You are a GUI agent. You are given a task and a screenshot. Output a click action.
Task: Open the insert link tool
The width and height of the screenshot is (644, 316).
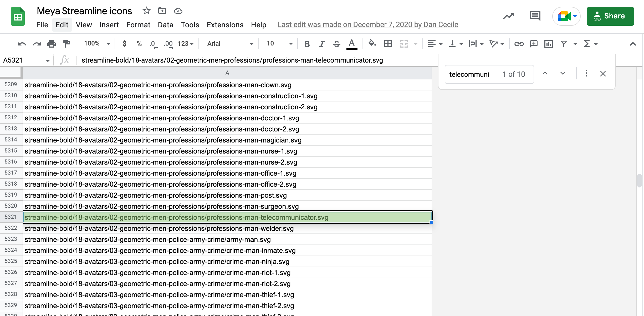[x=519, y=44]
